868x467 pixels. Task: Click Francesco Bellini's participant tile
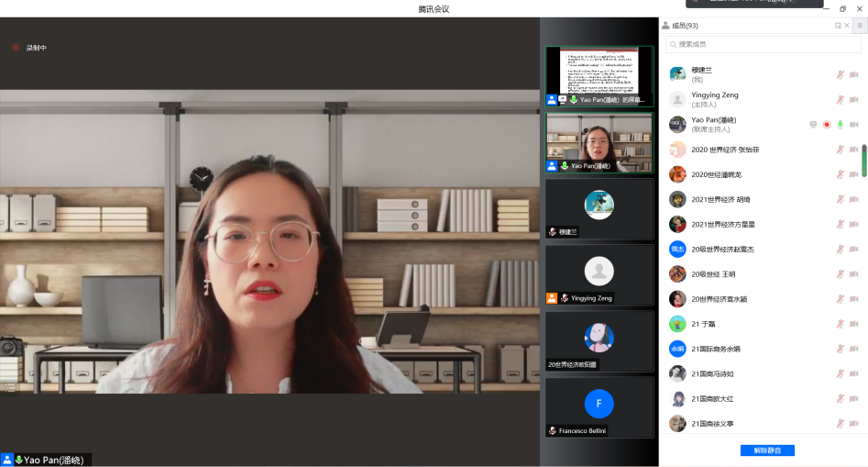click(x=599, y=405)
